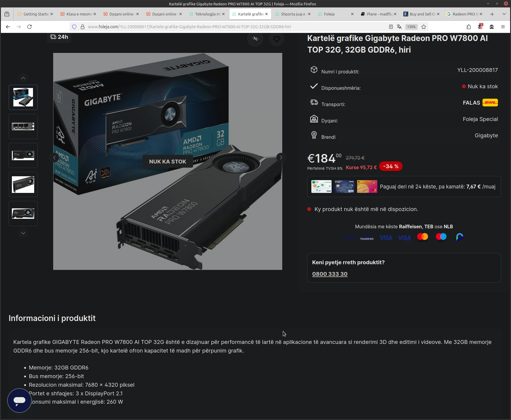Expand the list all tabs dropdown
This screenshot has width=511, height=420.
[x=504, y=14]
